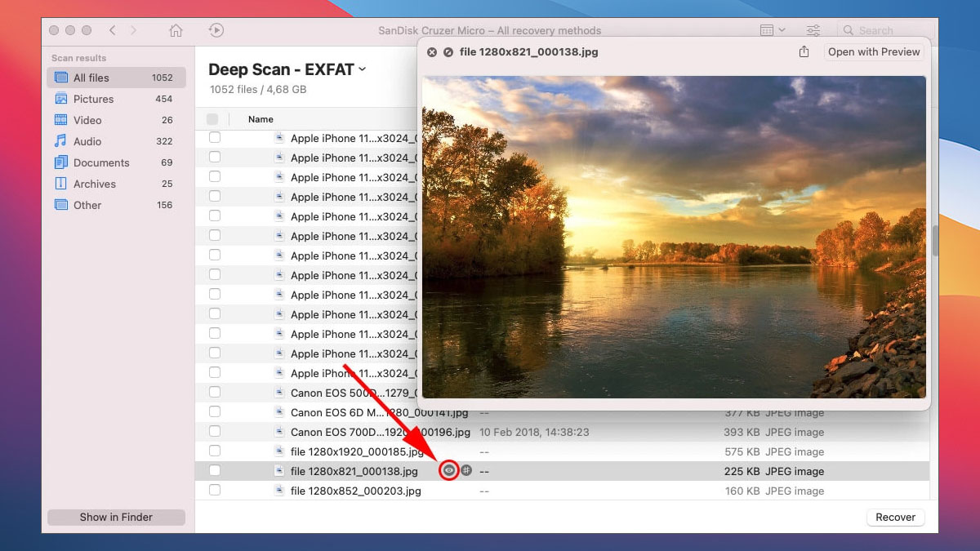The width and height of the screenshot is (980, 551).
Task: Select the Canon EOS 500D file name
Action: point(353,393)
